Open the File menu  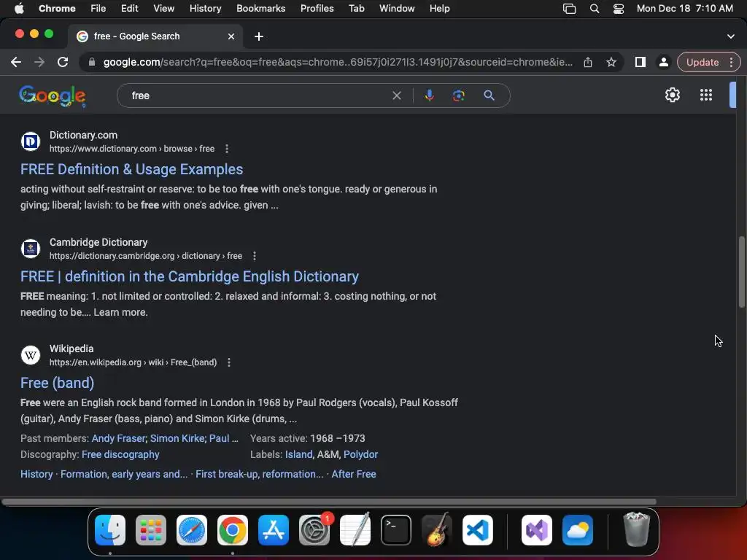pos(98,8)
